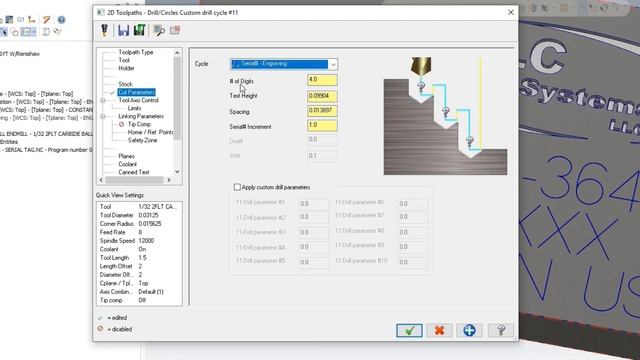Click the tree panel scroll right arrow
This screenshot has width=640, height=360.
click(169, 180)
